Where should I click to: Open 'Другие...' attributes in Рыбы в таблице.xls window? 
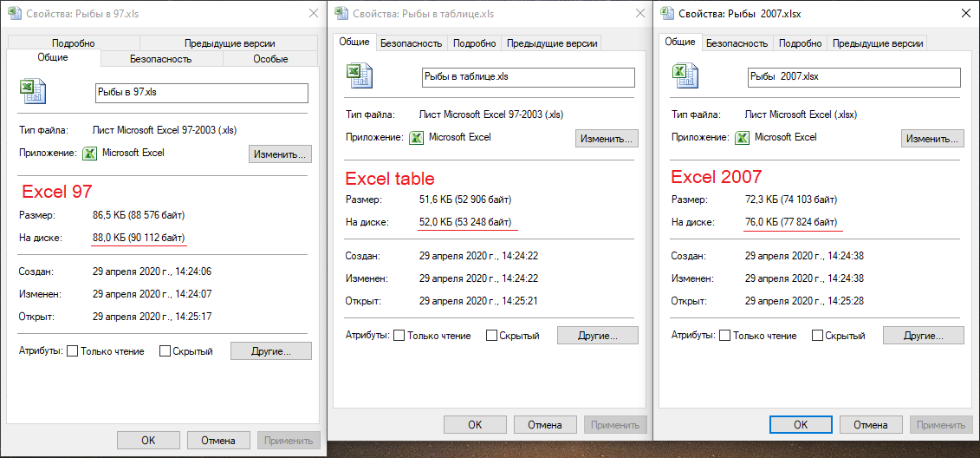(x=597, y=336)
